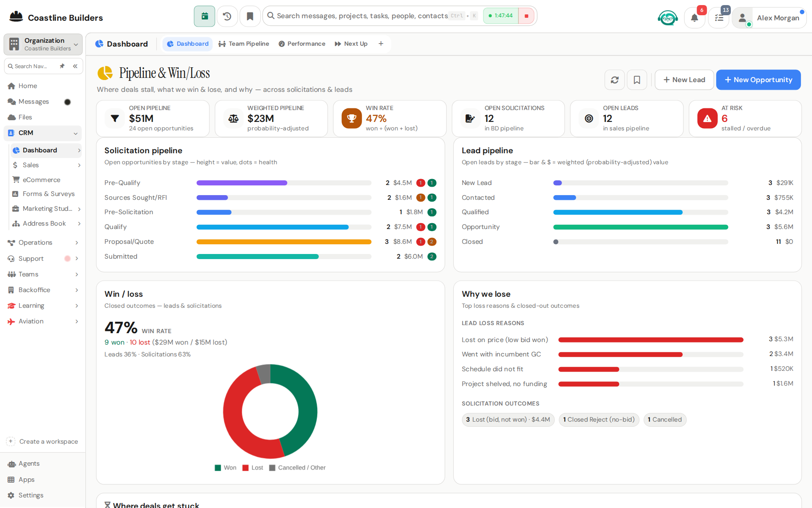Image resolution: width=812 pixels, height=508 pixels.
Task: Open the support assistant avatar icon
Action: pos(668,18)
